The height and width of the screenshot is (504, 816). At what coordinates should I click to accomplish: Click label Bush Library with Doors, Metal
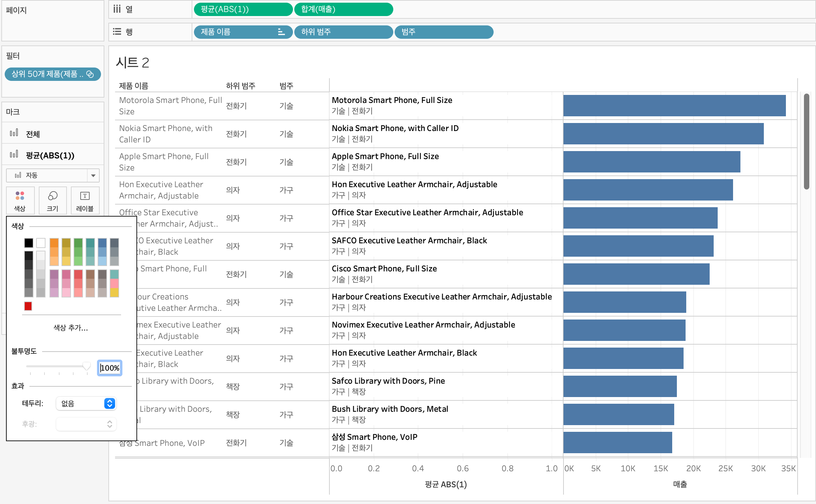pos(390,409)
